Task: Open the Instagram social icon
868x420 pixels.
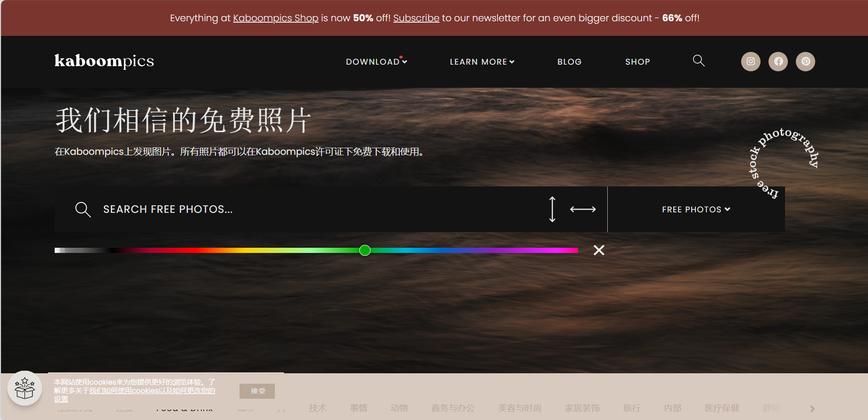Action: (x=751, y=61)
